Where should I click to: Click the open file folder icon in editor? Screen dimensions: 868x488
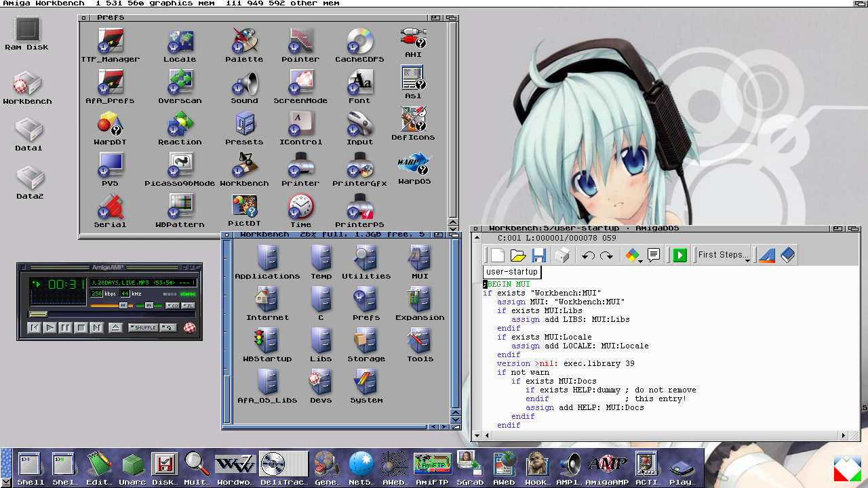(x=518, y=255)
